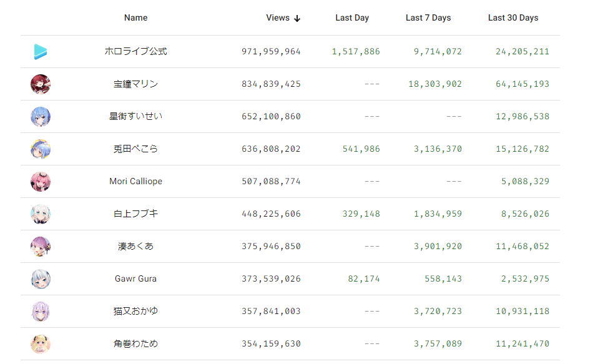The width and height of the screenshot is (608, 364).
Task: Sort by Last 7 Days header
Action: pyautogui.click(x=428, y=17)
